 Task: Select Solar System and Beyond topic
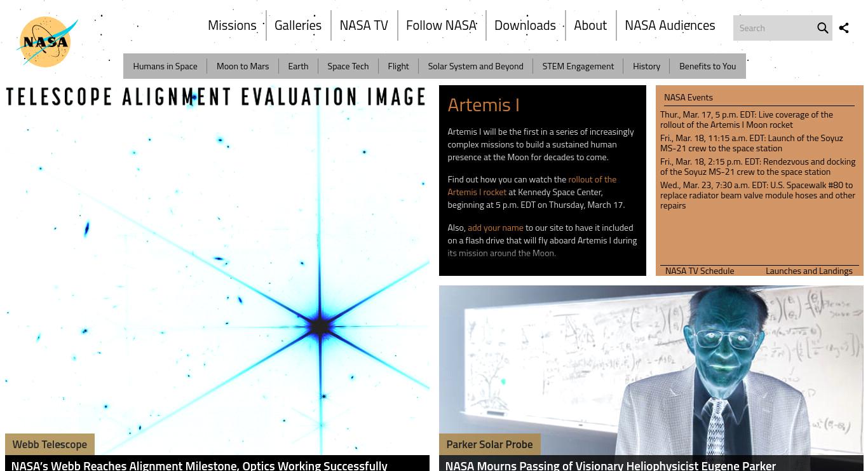click(475, 66)
